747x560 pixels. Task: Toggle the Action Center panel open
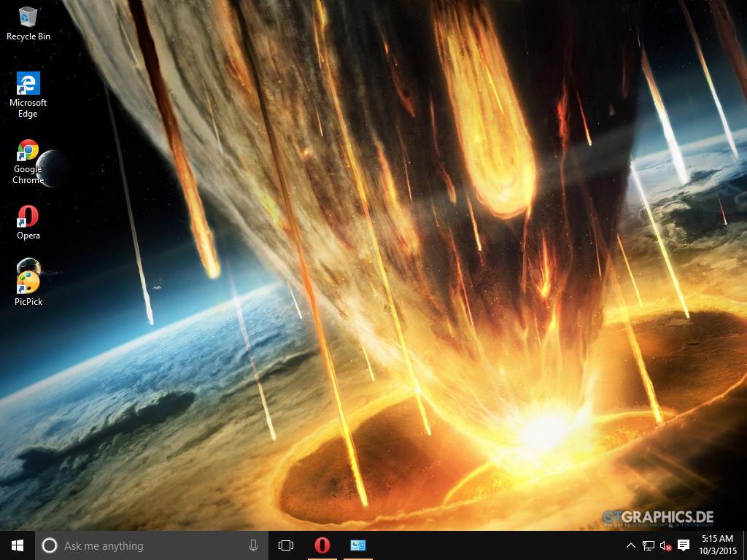pyautogui.click(x=684, y=545)
